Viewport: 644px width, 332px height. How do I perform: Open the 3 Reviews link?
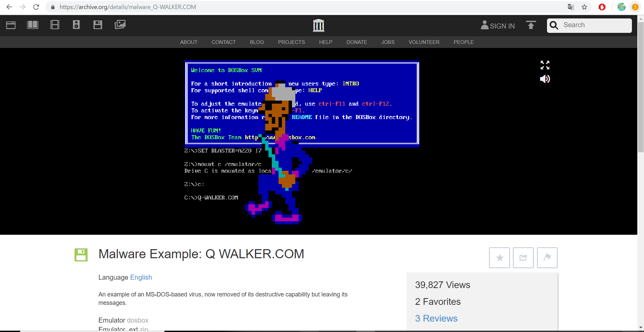[x=436, y=318]
